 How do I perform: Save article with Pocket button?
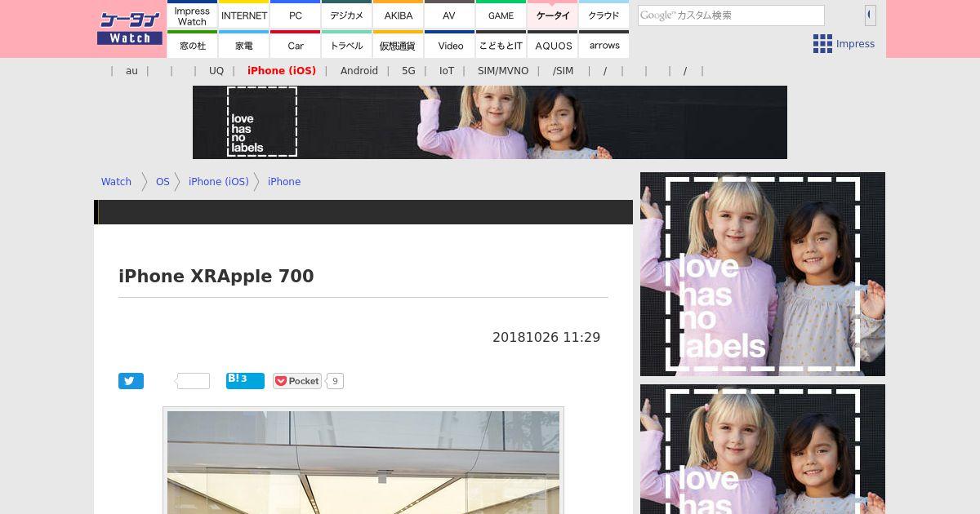pos(297,381)
